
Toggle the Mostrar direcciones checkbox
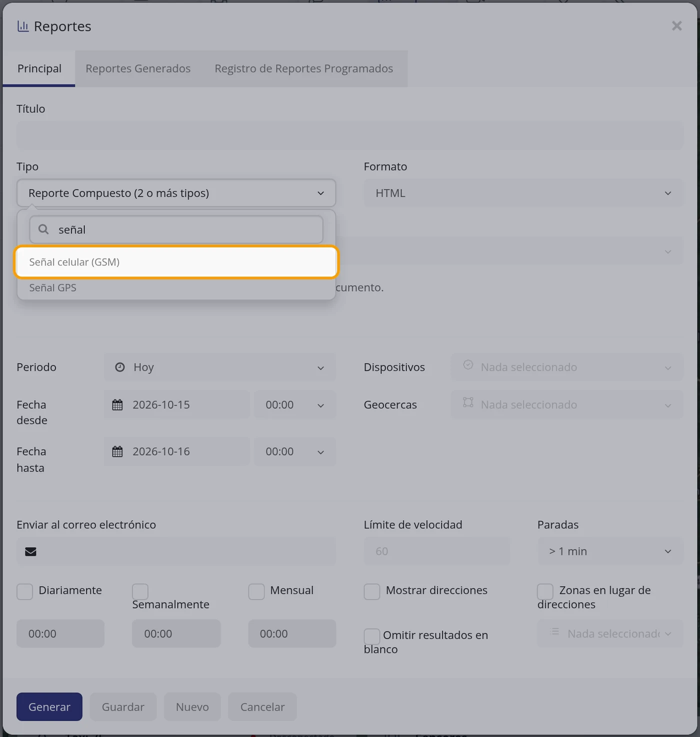(x=372, y=591)
